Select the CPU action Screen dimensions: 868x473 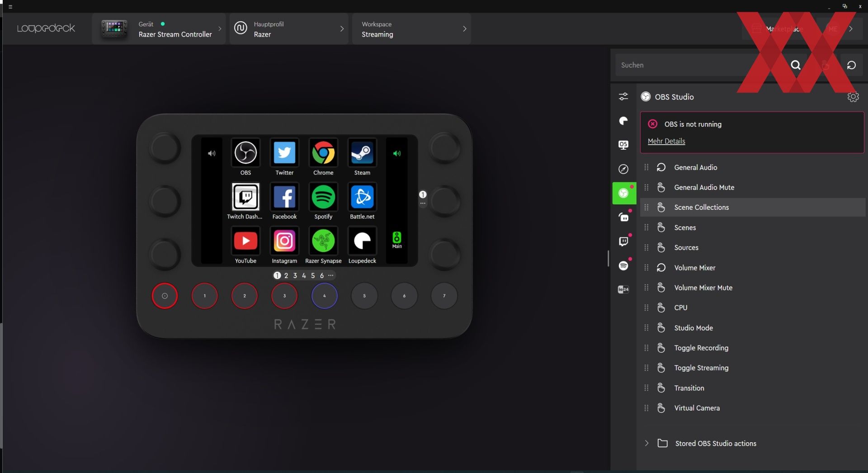752,307
